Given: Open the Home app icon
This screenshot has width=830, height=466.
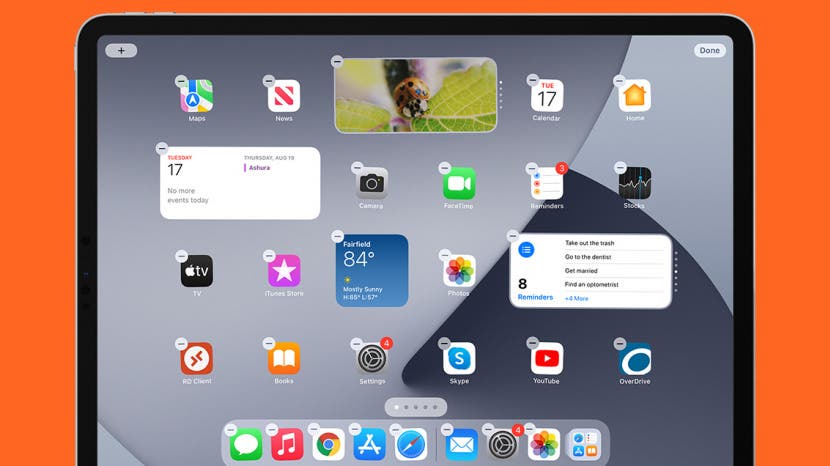Looking at the screenshot, I should pos(635,96).
